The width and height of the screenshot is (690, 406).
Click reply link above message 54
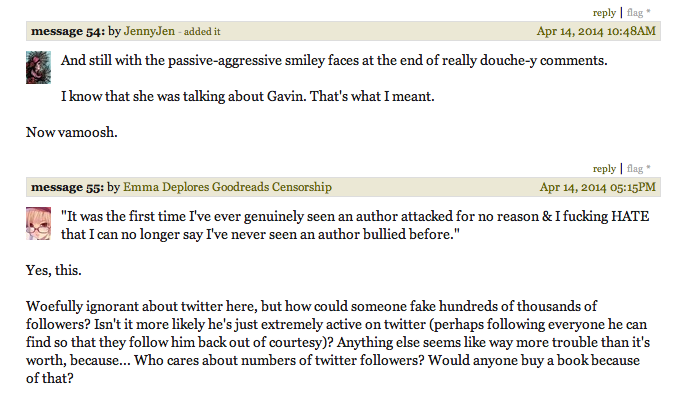coord(604,12)
